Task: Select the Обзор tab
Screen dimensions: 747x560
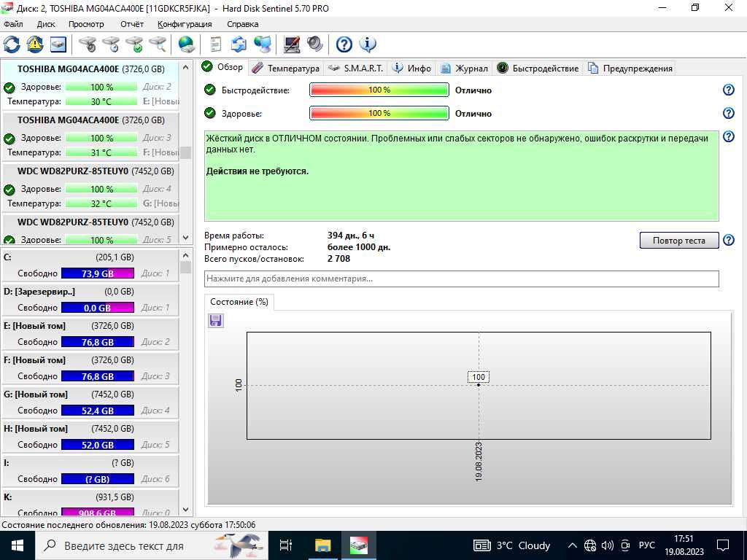Action: (222, 67)
